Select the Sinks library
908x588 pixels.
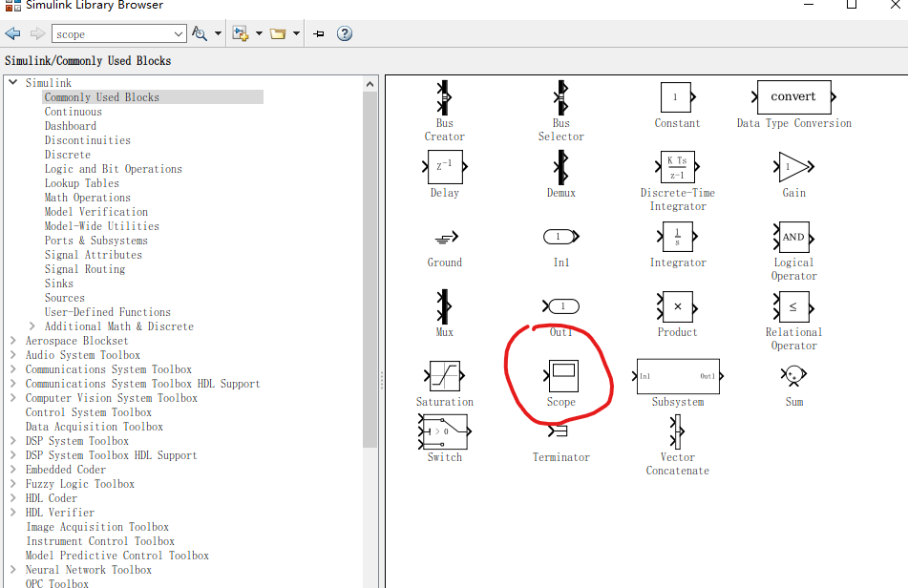pyautogui.click(x=59, y=283)
